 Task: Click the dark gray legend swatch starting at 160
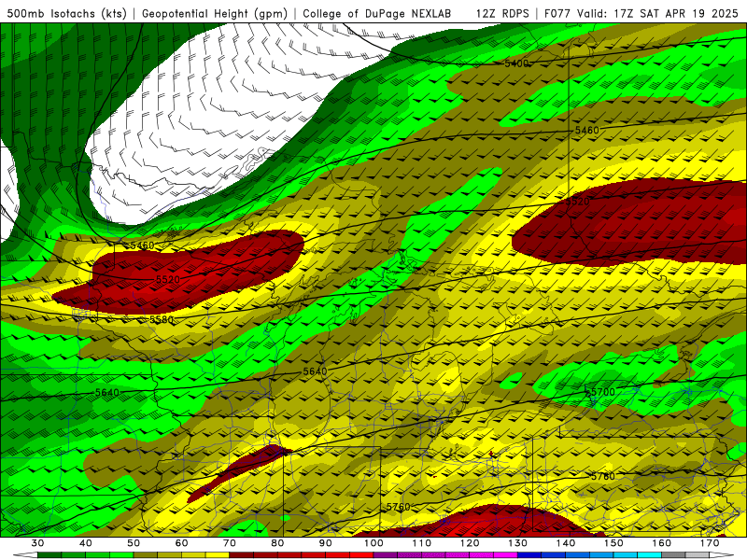click(x=673, y=555)
